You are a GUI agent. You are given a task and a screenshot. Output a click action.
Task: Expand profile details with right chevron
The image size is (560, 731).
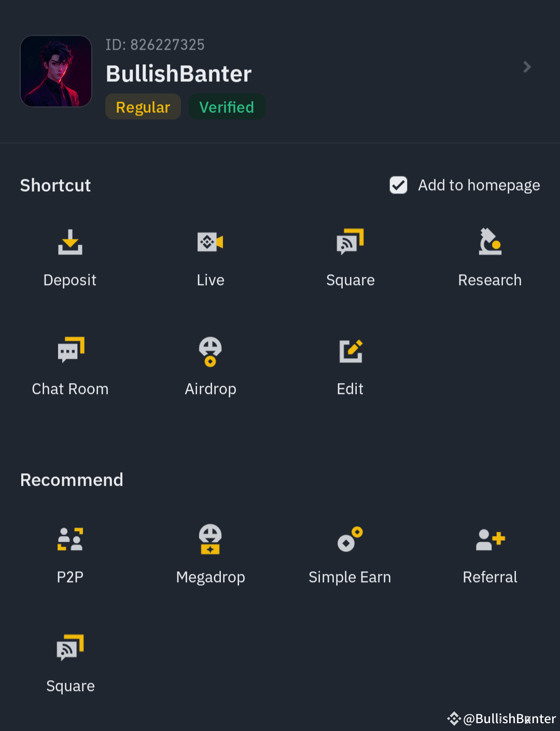[x=527, y=67]
